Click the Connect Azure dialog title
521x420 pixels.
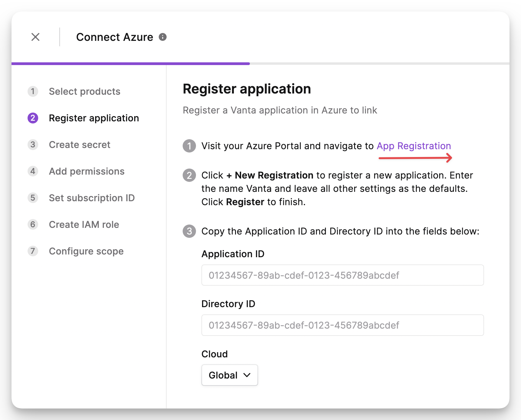coord(115,37)
